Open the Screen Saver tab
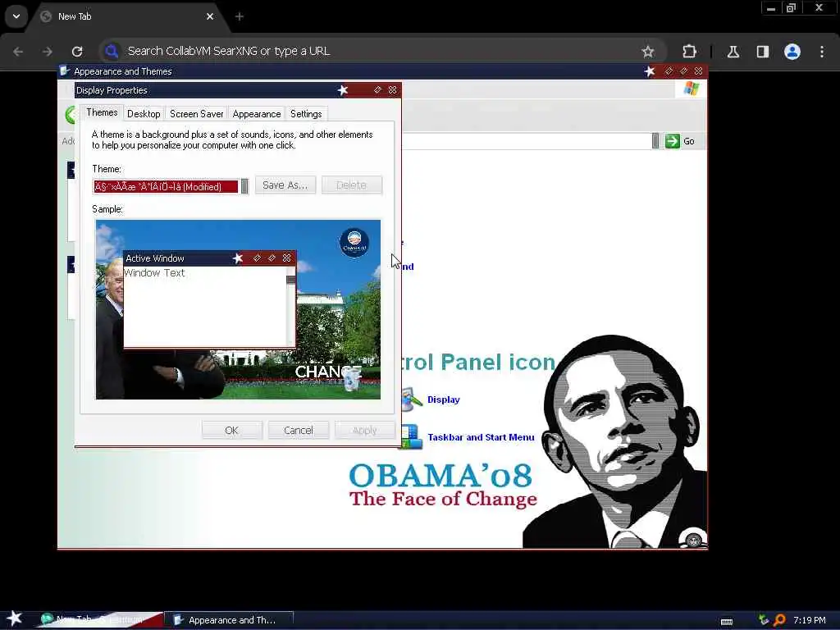The height and width of the screenshot is (630, 840). point(196,113)
